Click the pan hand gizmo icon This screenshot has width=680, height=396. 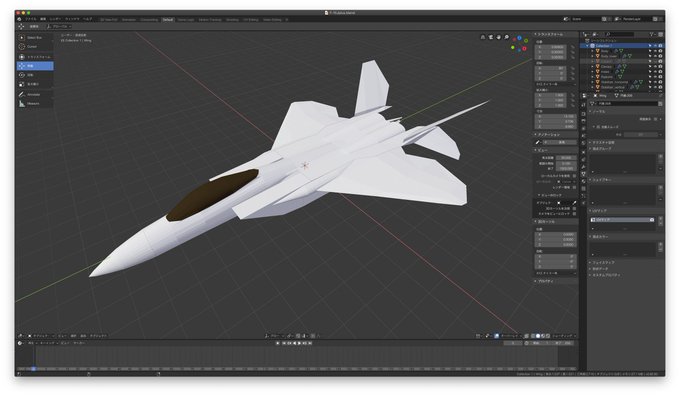tap(498, 37)
